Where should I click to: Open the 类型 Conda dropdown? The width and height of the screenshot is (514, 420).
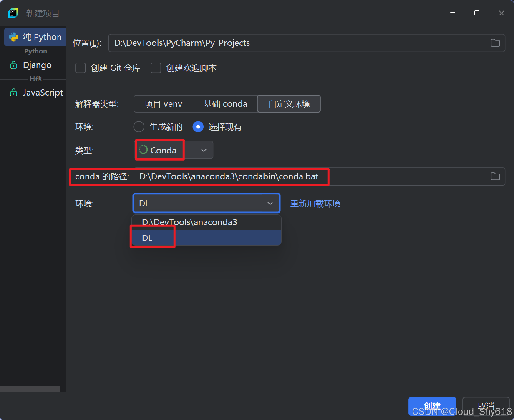pos(173,150)
